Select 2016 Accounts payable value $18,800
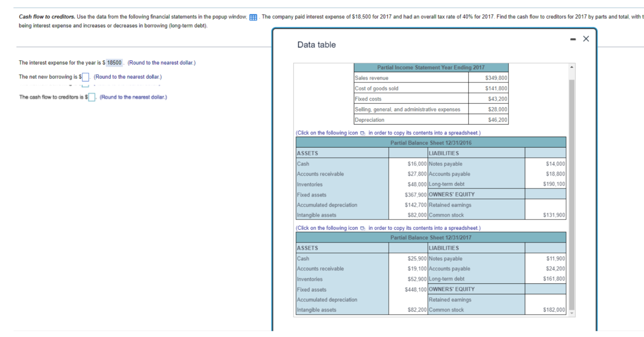This screenshot has height=337, width=644. (x=556, y=174)
